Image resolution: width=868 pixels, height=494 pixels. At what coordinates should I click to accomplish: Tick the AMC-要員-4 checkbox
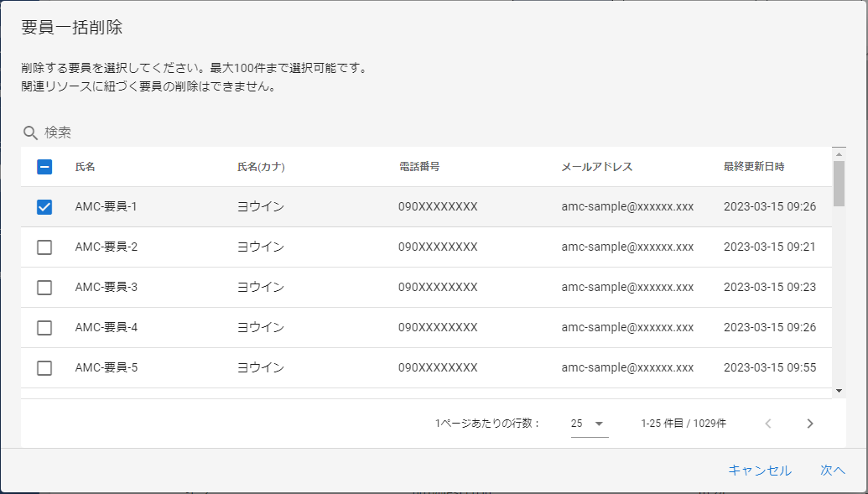(x=44, y=328)
